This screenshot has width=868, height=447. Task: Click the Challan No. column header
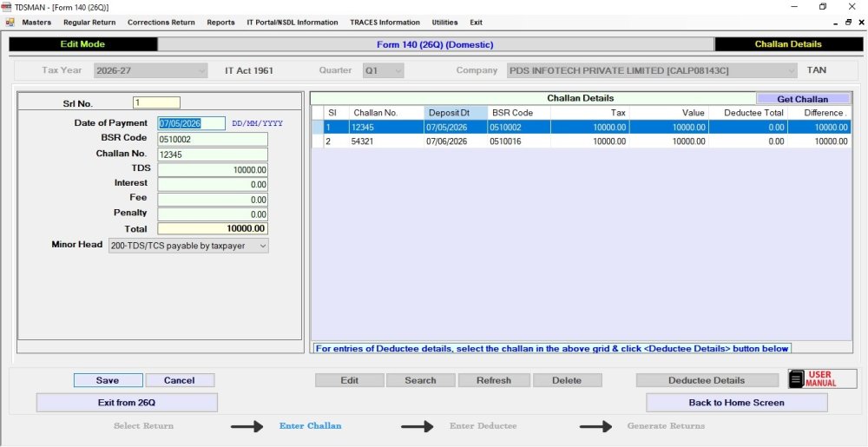pyautogui.click(x=387, y=113)
